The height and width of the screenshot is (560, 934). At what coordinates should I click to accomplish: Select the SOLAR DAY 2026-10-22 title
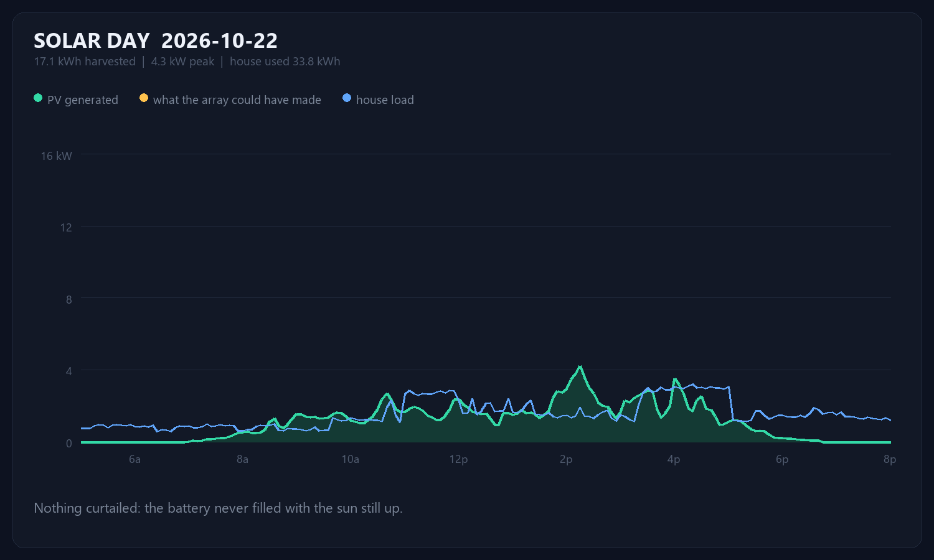[156, 41]
